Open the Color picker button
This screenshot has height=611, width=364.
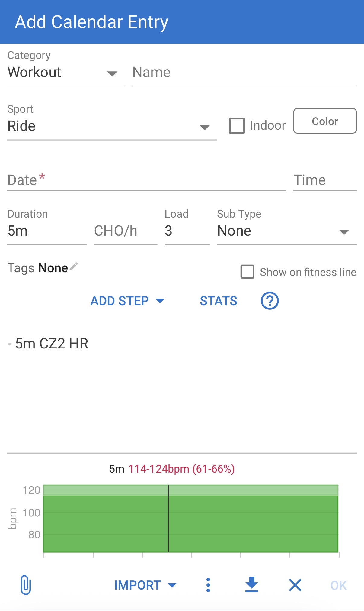[x=325, y=121]
